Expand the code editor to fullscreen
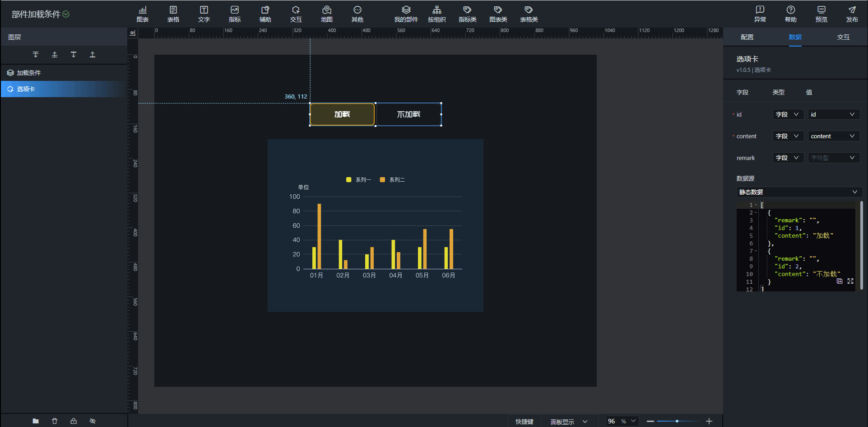 pos(850,281)
